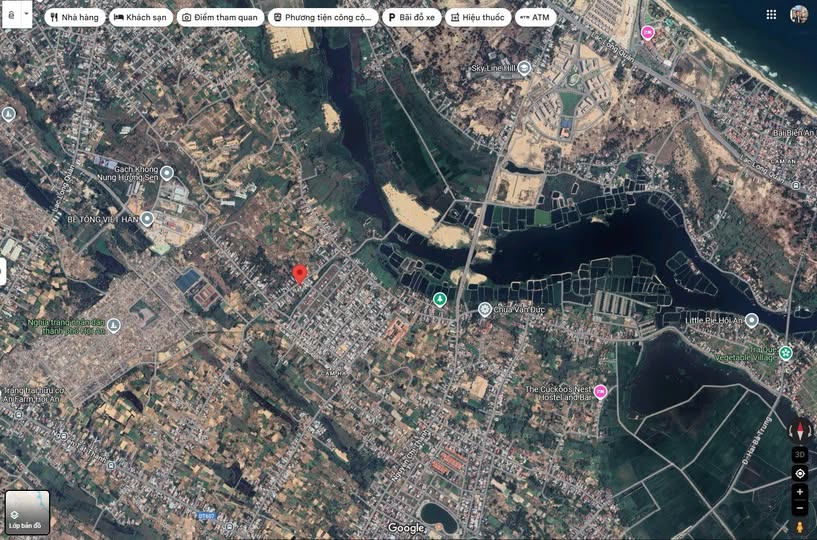Switch map type via Lớp bản đồ thumbnail
Screen dimensions: 817x540
pos(26,512)
